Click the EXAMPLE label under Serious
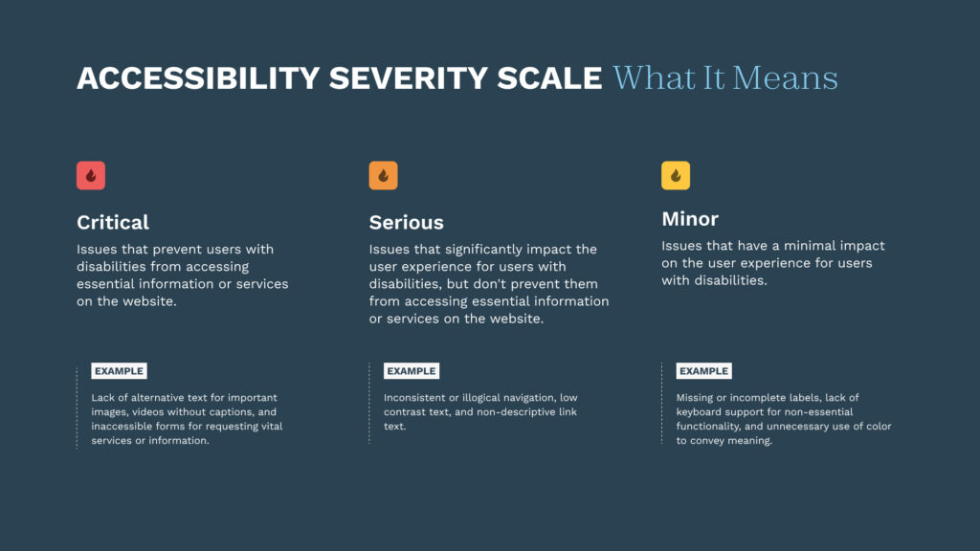The width and height of the screenshot is (980, 551). coord(412,371)
